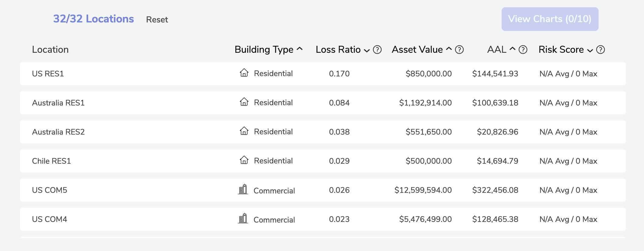Select the Australia RES1 location
Viewport: 644px width, 251px height.
tap(323, 103)
